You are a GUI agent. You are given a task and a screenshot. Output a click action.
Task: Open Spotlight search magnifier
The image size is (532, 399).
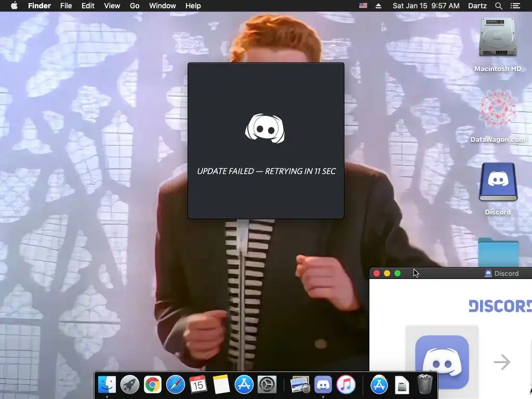click(498, 6)
